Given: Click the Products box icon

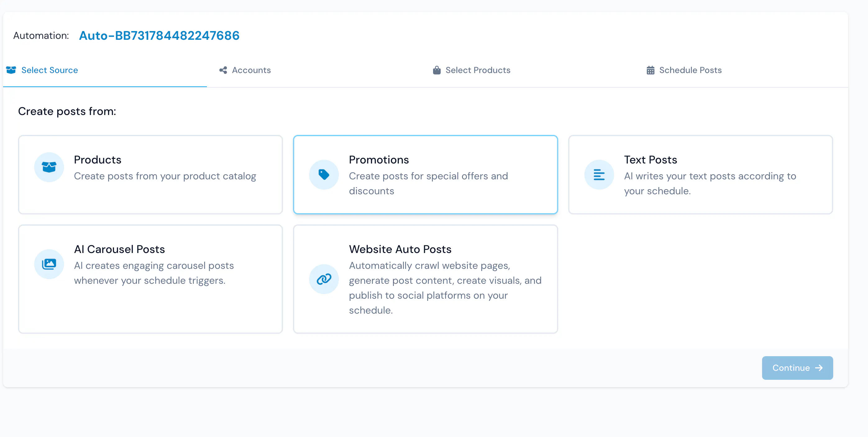Looking at the screenshot, I should [49, 167].
